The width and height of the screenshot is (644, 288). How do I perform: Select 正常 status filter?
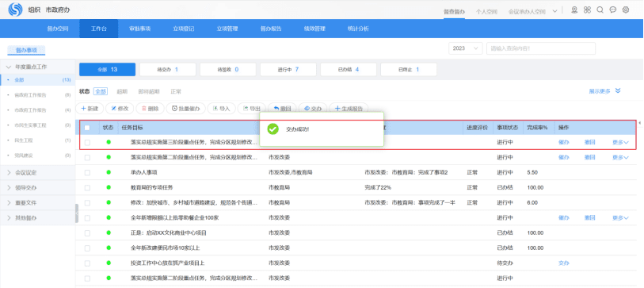pyautogui.click(x=176, y=91)
